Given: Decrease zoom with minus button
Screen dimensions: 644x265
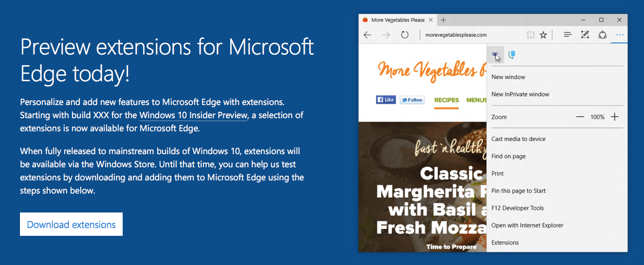Looking at the screenshot, I should (x=580, y=117).
